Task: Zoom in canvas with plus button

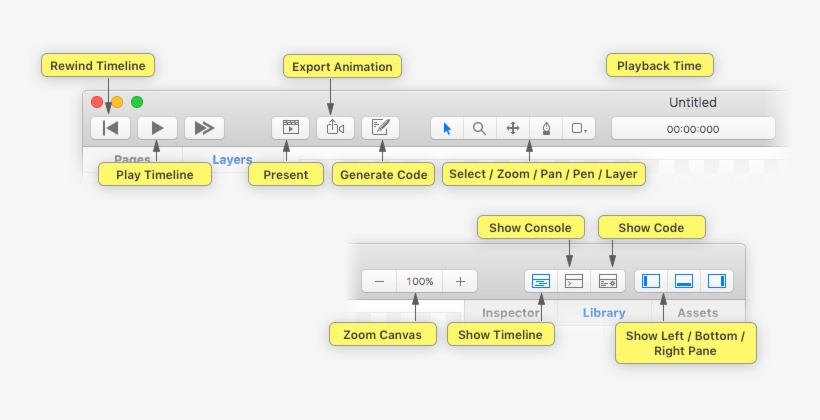Action: coord(460,282)
